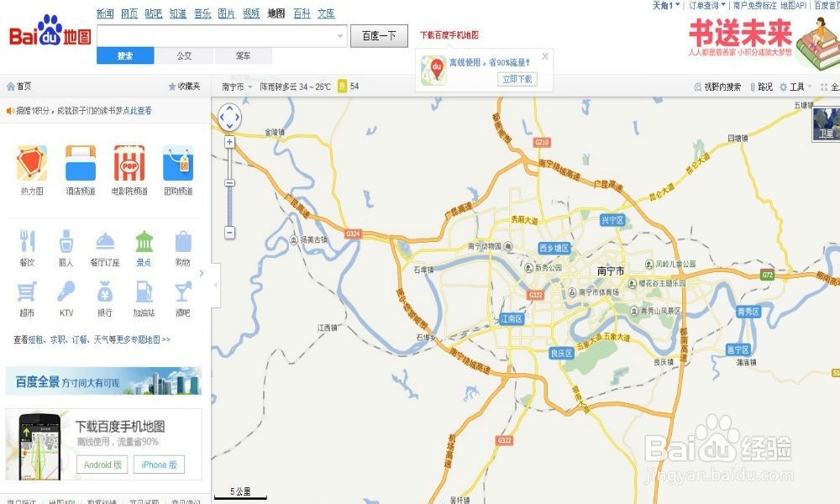The width and height of the screenshot is (840, 504).
Task: Open 视频 in top navigation
Action: pyautogui.click(x=251, y=13)
